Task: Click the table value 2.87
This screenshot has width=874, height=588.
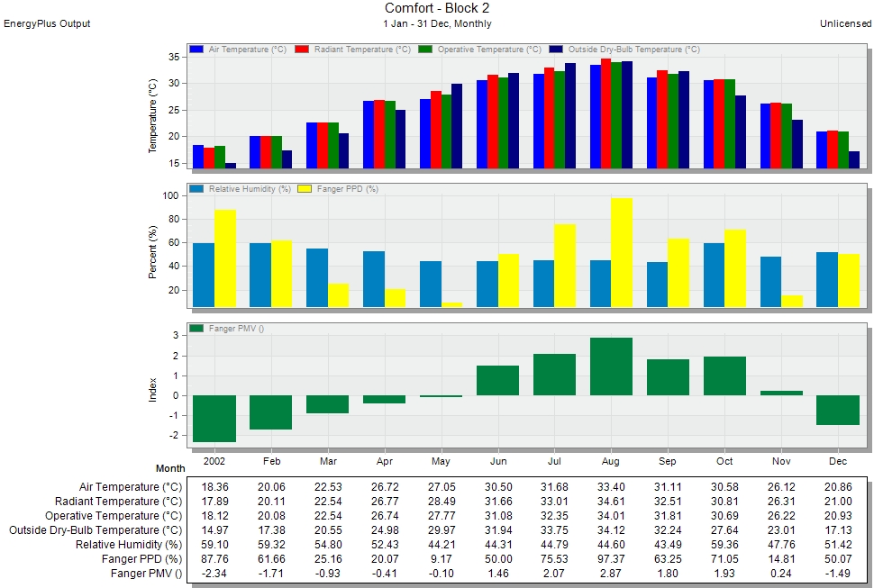Action: tap(611, 574)
